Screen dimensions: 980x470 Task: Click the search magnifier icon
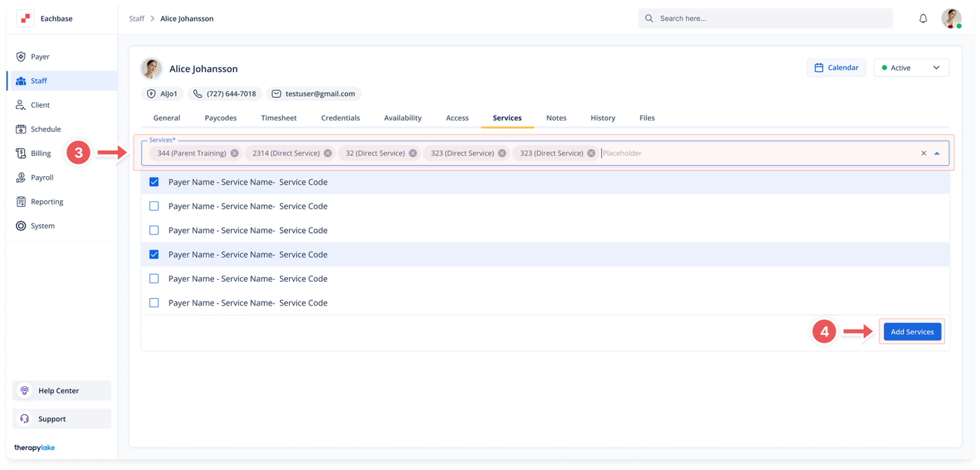[649, 19]
